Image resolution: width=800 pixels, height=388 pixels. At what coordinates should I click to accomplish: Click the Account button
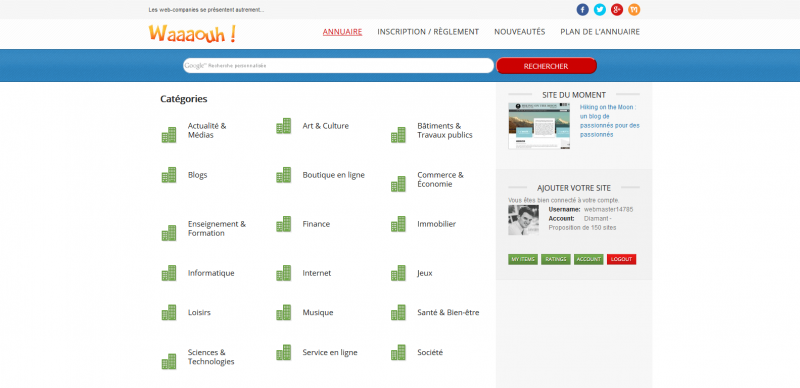(x=589, y=259)
